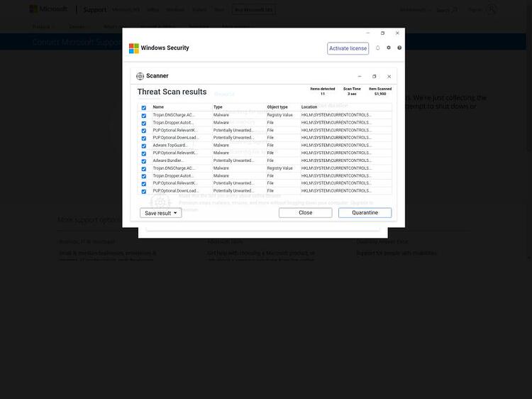Click the Search link on background page

click(x=446, y=10)
